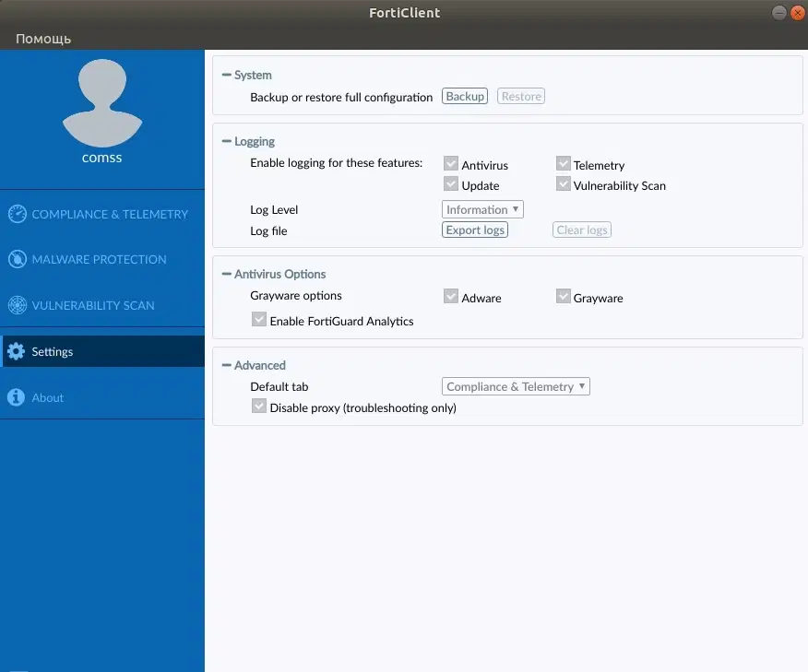
Task: Toggle Vulnerability Scan logging checkbox
Action: click(x=564, y=183)
